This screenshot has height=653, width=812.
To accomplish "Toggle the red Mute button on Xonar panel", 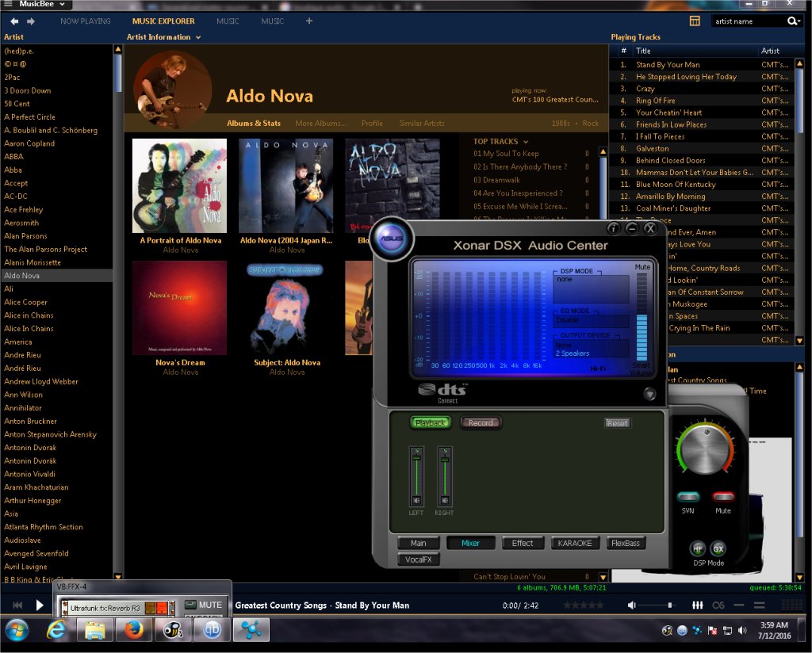I will [723, 497].
